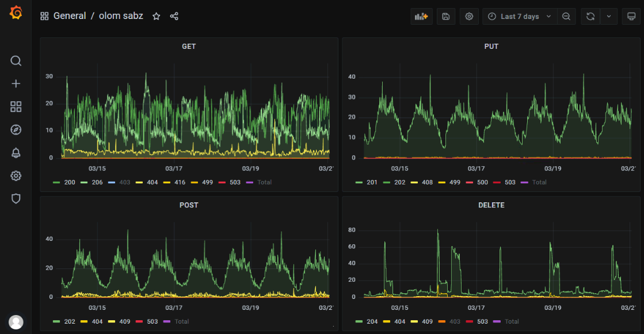Open the GET panel title menu
Screen dimensions: 644x334
(x=189, y=47)
